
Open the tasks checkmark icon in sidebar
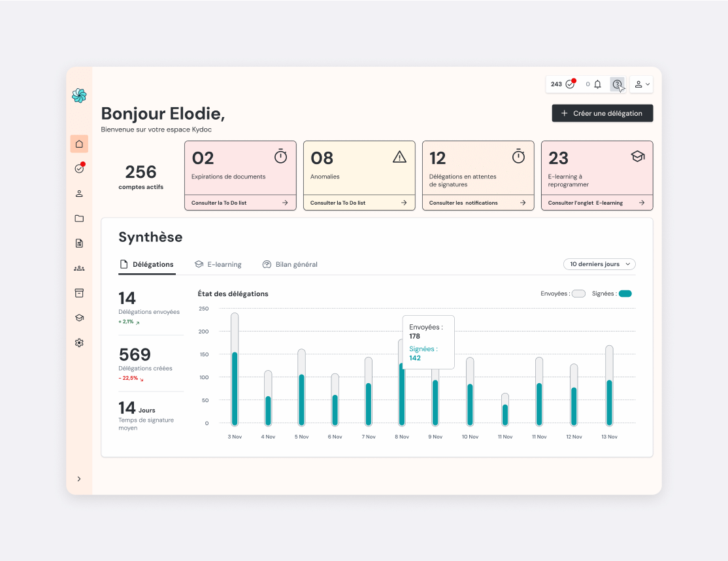(79, 169)
